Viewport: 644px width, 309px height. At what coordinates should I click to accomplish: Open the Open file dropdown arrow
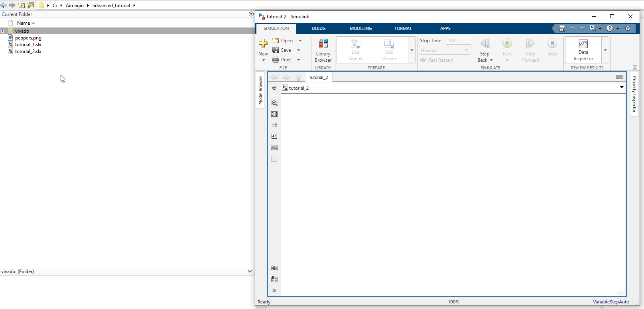point(300,41)
